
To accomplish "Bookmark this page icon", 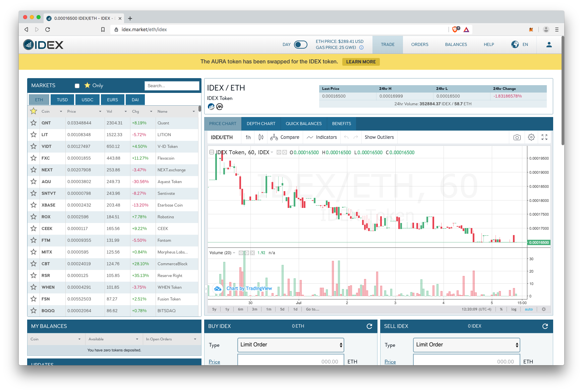I will (x=103, y=30).
